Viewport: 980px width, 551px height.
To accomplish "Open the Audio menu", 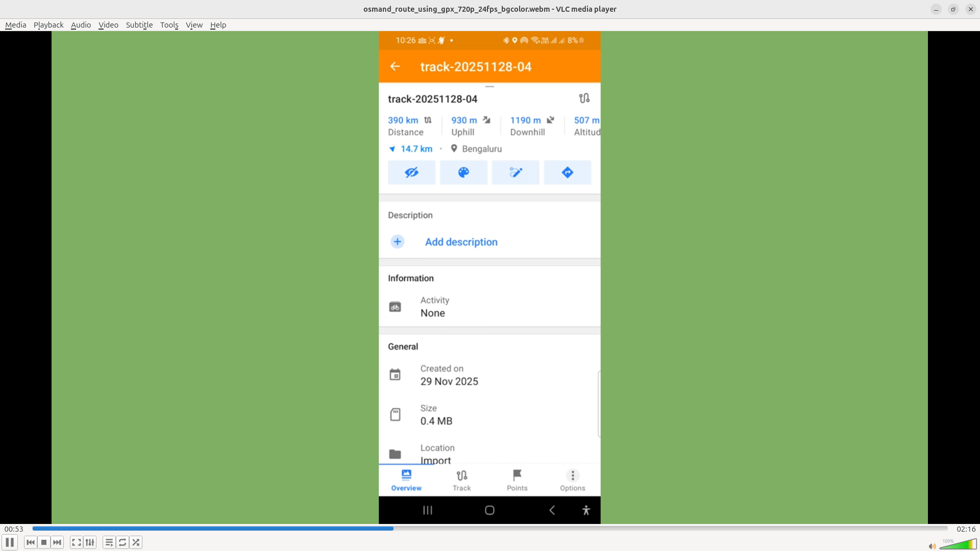I will (81, 24).
